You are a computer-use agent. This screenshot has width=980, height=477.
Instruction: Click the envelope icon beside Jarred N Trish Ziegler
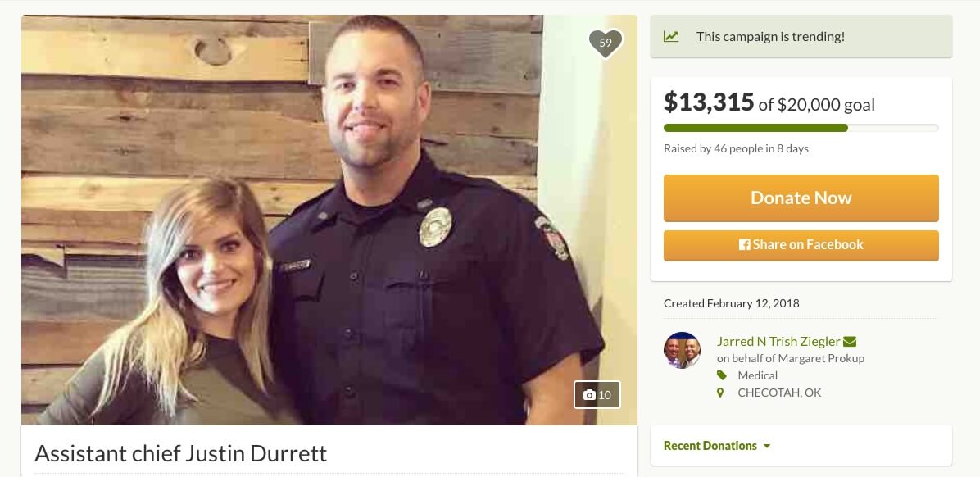pos(850,341)
